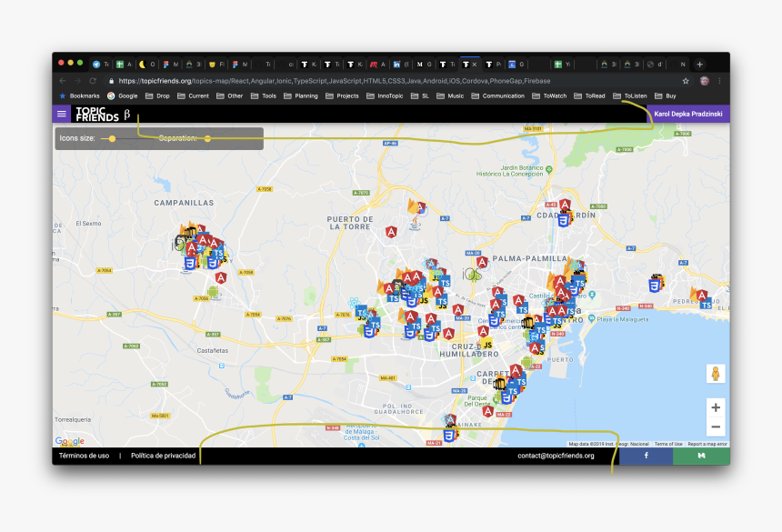Open the Chrome profile avatar

click(x=704, y=81)
